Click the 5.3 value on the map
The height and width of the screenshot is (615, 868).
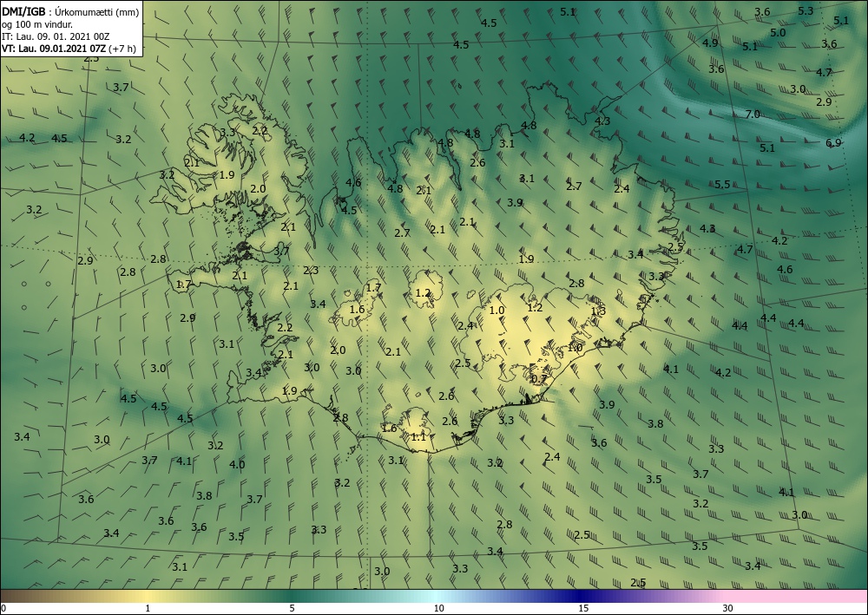[x=806, y=11]
